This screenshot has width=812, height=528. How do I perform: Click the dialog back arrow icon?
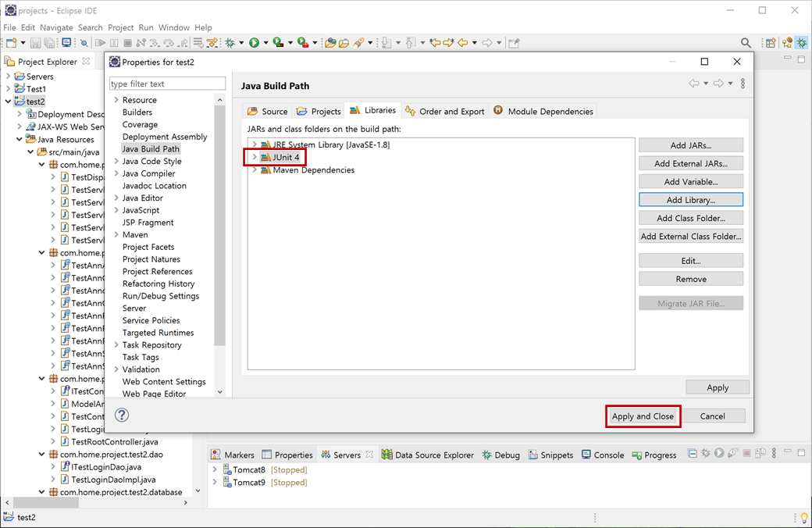pyautogui.click(x=694, y=84)
